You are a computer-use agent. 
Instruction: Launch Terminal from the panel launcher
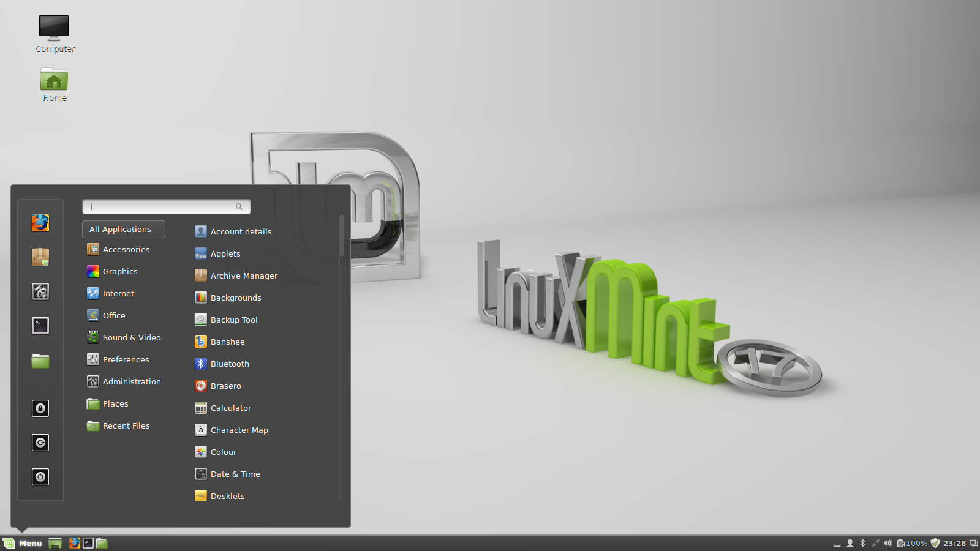pyautogui.click(x=88, y=543)
